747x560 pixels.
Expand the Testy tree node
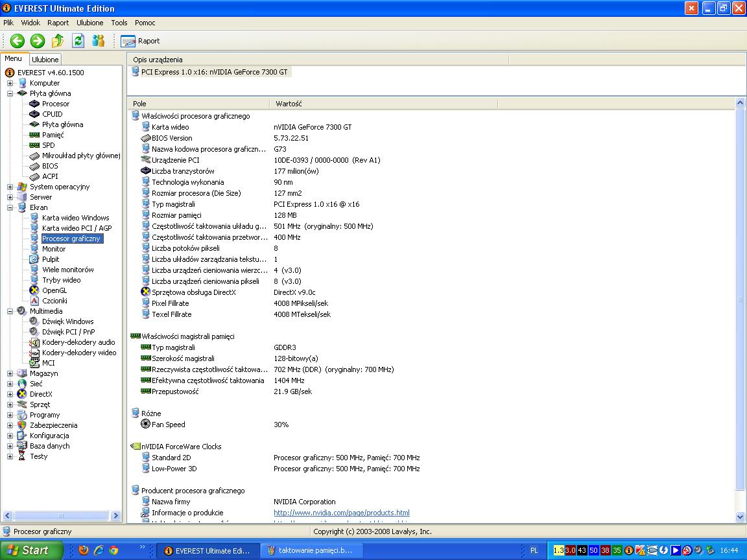10,457
